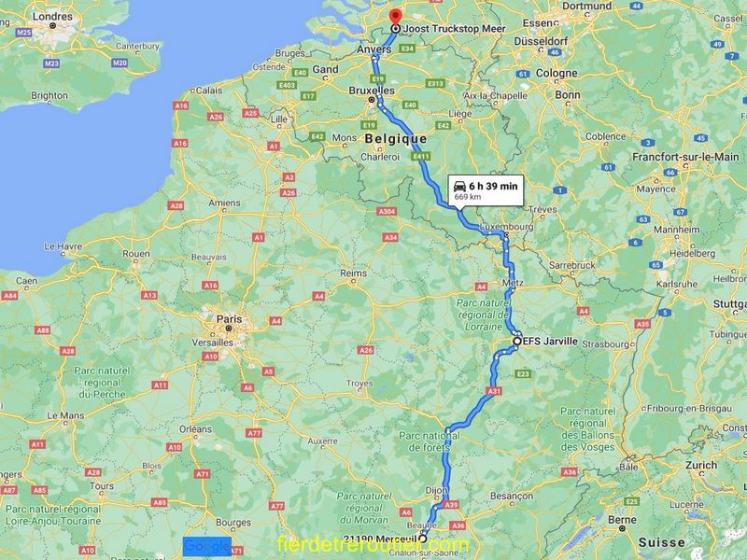Click the A31 highway shield on route
Screen dimensions: 747x560
pos(495,391)
